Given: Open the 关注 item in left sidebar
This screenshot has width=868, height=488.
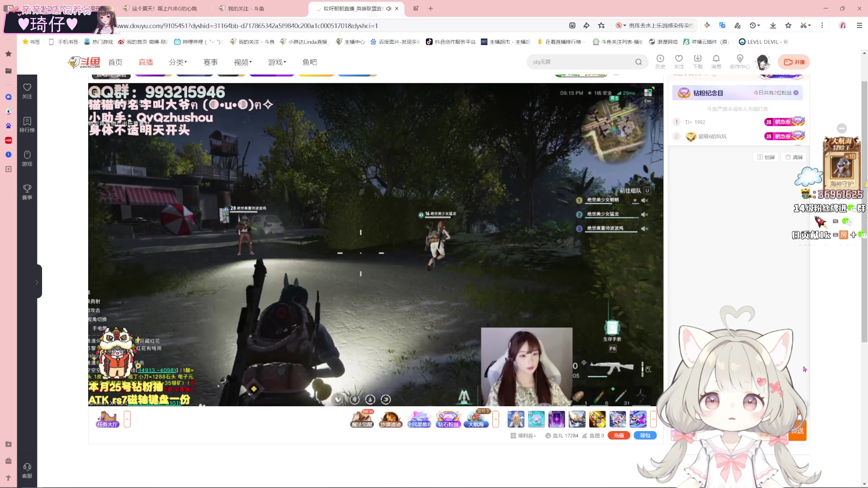Looking at the screenshot, I should point(27,91).
